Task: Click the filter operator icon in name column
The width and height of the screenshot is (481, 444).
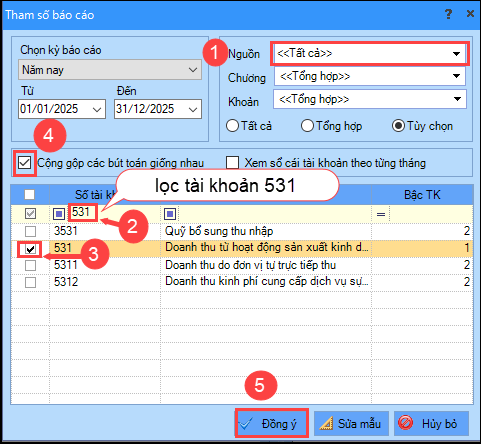Action: (x=170, y=214)
